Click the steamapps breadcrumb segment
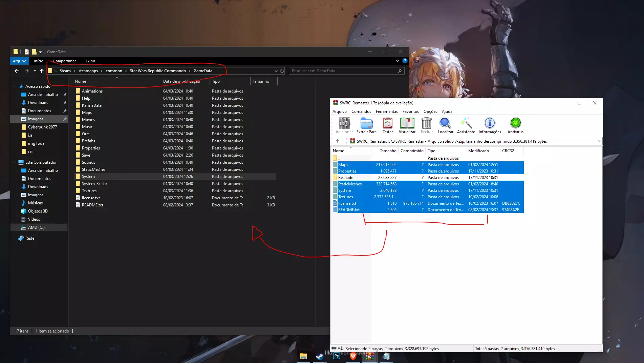This screenshot has width=644, height=363. click(88, 71)
